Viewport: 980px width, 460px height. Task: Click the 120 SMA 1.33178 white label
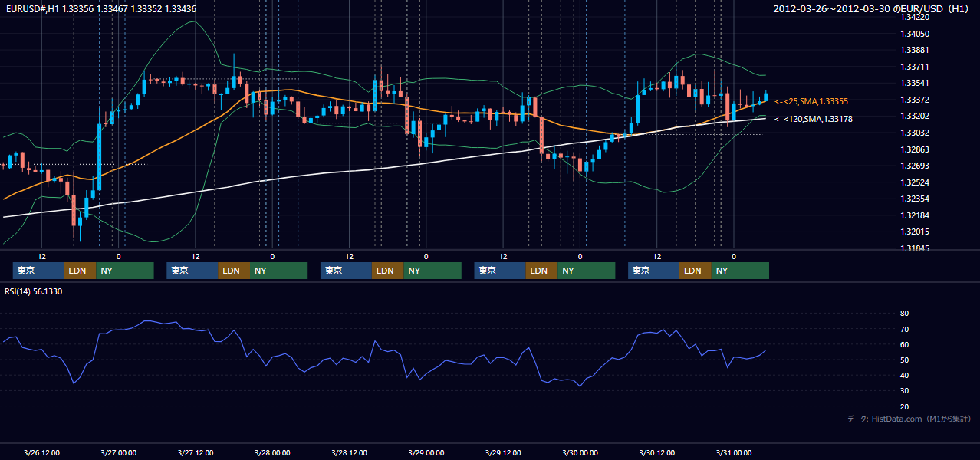click(814, 119)
